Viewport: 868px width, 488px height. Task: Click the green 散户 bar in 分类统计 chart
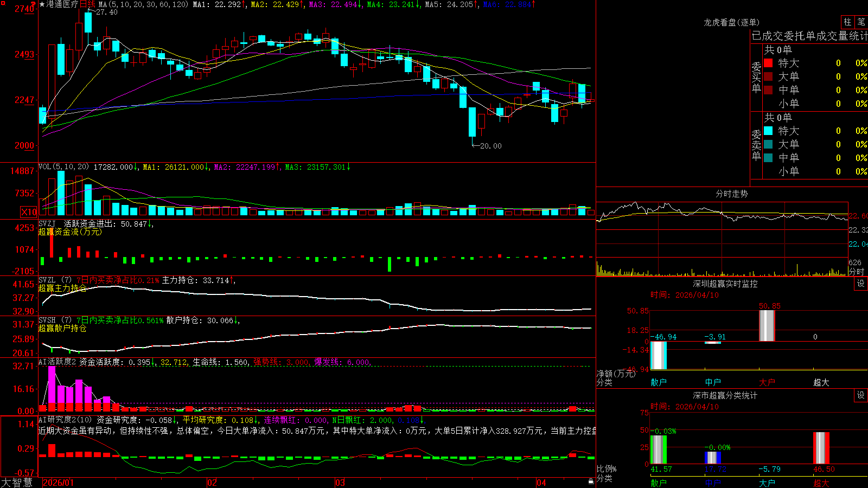tap(659, 450)
